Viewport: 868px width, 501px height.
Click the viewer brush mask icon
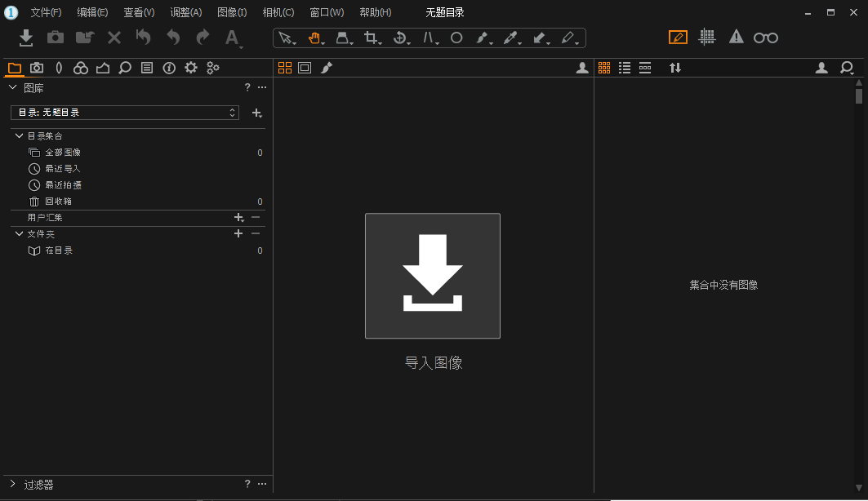point(327,68)
